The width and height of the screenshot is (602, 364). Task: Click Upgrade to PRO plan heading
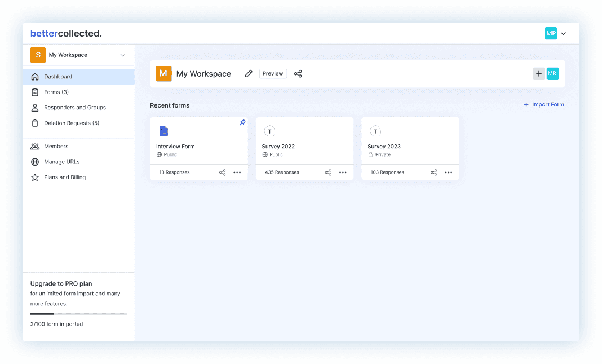61,283
